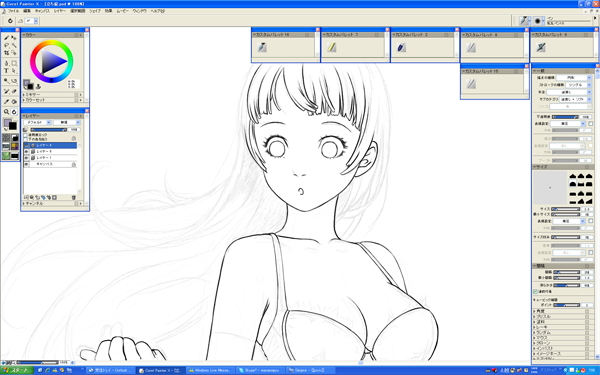Expand the カラーセット panel
The image size is (600, 375).
pyautogui.click(x=23, y=100)
